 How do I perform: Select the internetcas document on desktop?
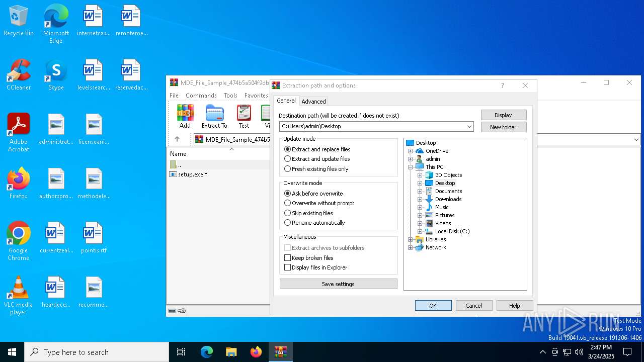[x=94, y=21]
